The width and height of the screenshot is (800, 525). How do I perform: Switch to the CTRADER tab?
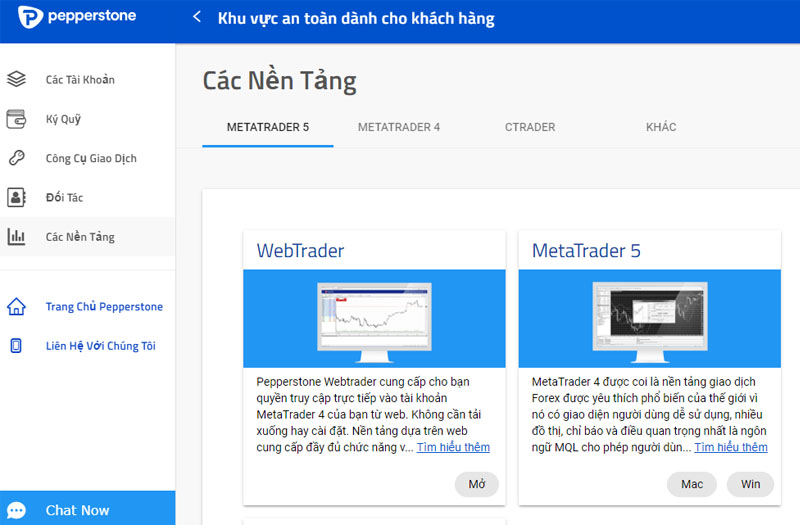pyautogui.click(x=530, y=127)
